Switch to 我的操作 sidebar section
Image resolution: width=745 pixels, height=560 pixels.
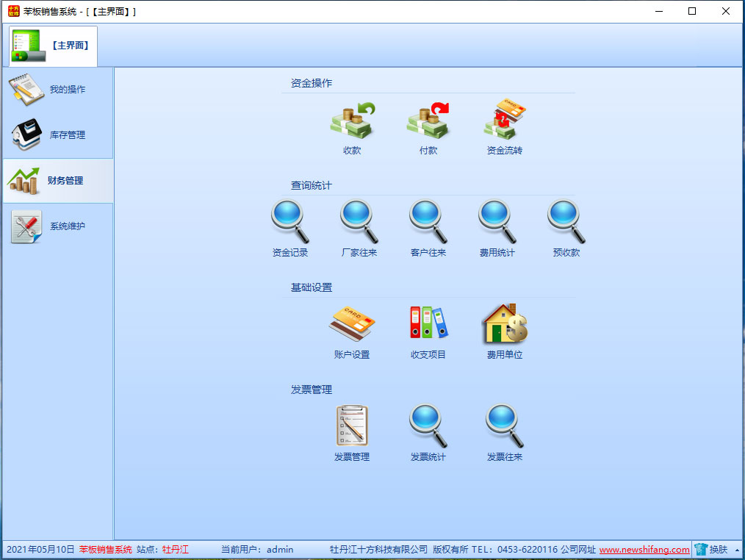[58, 90]
